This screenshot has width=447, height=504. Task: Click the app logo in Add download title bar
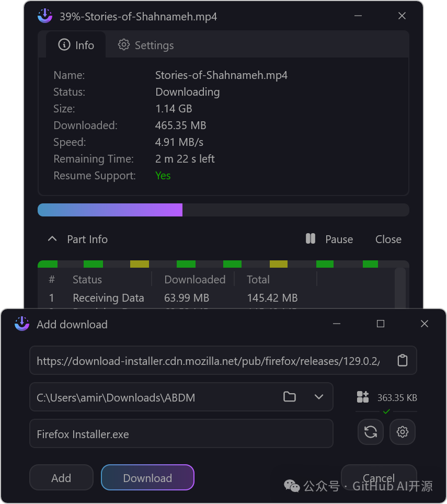click(22, 324)
